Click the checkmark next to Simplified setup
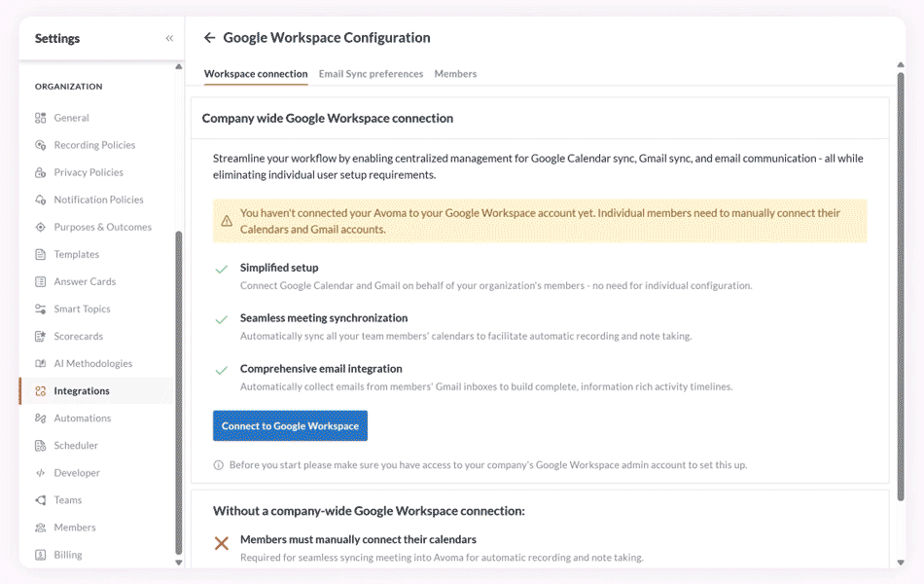Image resolution: width=924 pixels, height=584 pixels. pyautogui.click(x=222, y=269)
